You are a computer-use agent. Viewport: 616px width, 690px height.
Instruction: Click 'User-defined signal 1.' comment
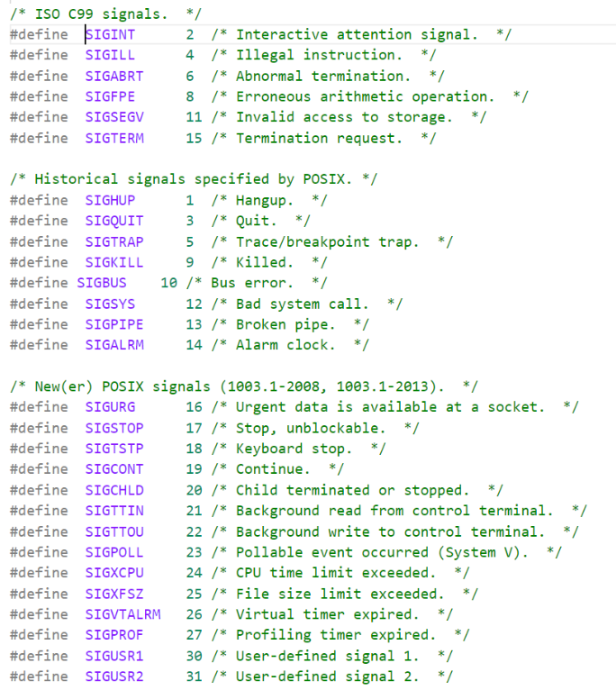[331, 656]
